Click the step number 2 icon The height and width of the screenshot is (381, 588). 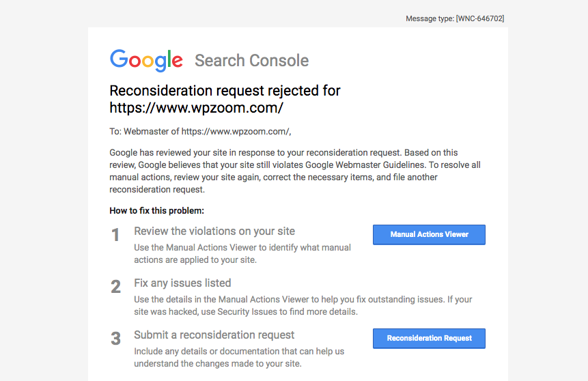coord(115,287)
